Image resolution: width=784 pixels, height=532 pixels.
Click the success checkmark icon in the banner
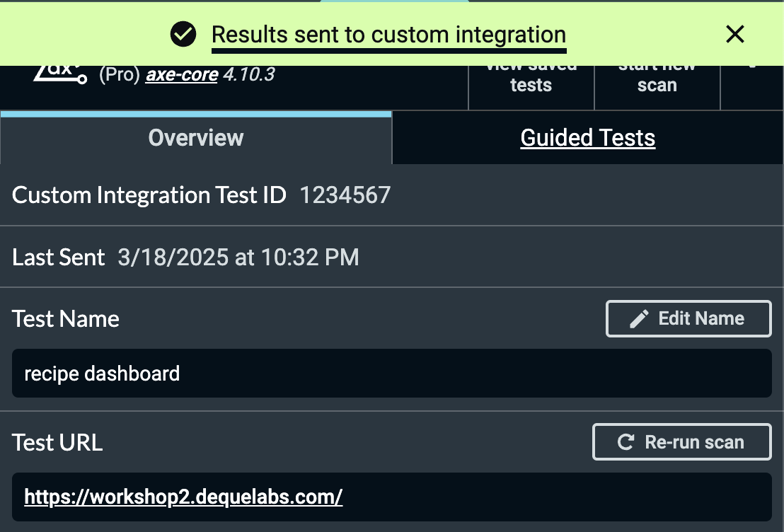(x=183, y=34)
